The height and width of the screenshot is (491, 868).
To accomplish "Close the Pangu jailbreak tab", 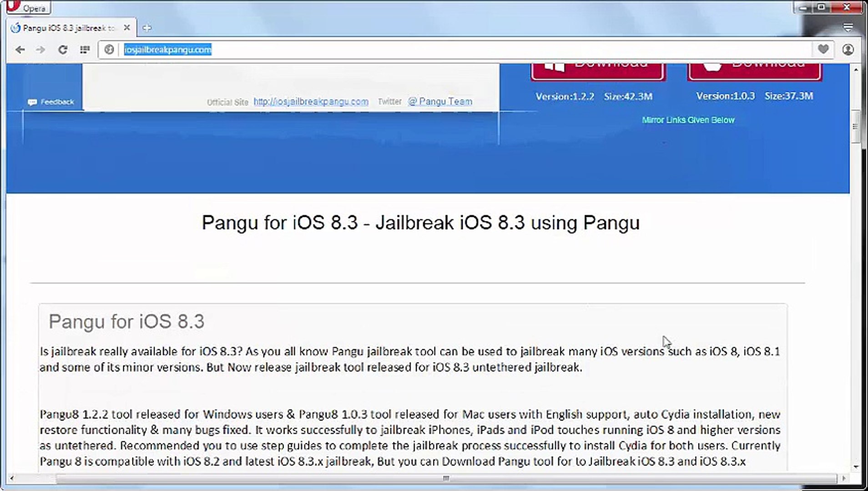I will 127,27.
